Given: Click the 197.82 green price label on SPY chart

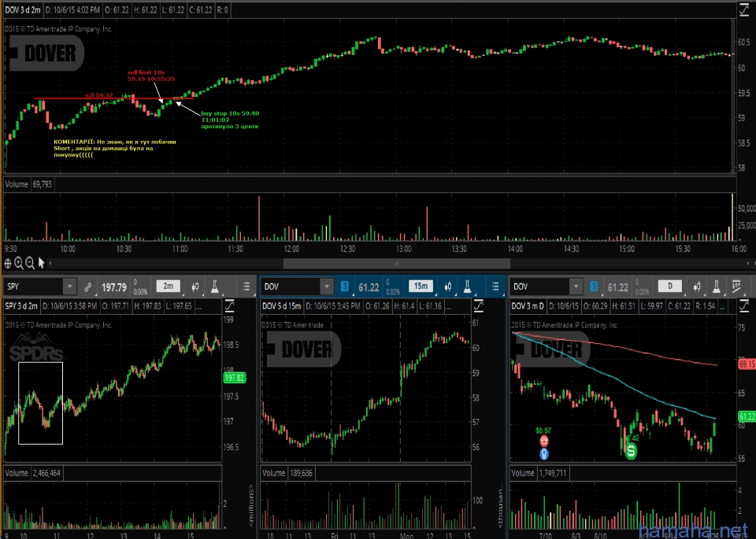Looking at the screenshot, I should (235, 378).
